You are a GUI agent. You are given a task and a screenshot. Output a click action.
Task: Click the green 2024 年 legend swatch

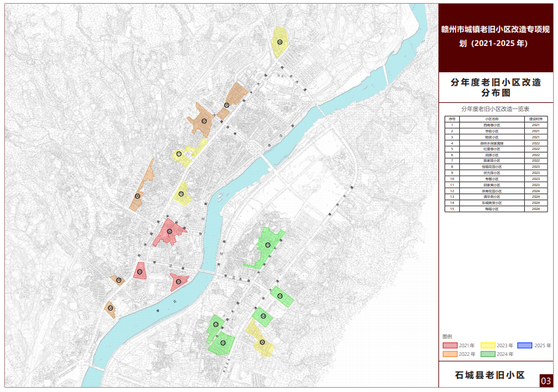tap(487, 354)
